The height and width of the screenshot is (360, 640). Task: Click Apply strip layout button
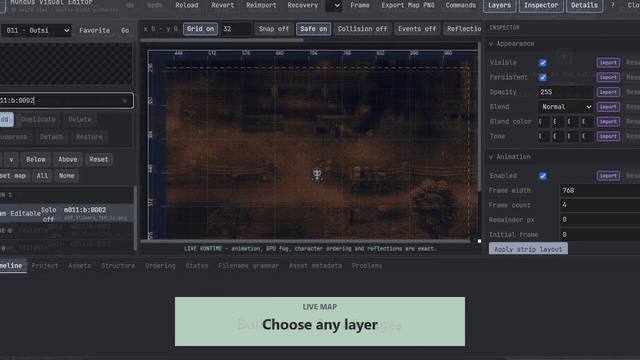(528, 249)
